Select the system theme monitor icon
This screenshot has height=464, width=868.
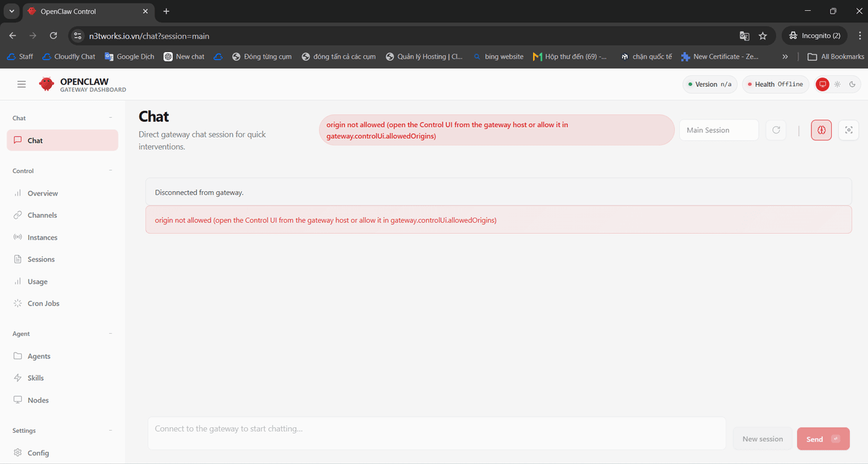coord(822,84)
